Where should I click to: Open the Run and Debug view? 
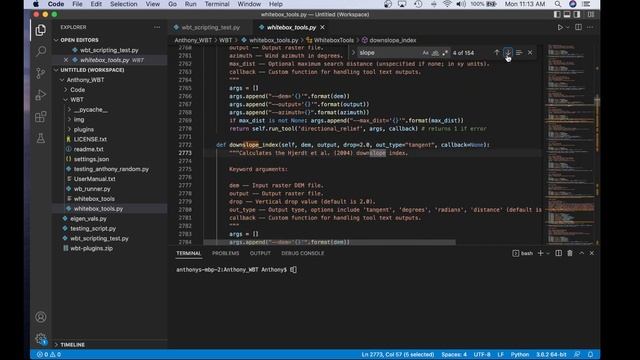click(40, 95)
